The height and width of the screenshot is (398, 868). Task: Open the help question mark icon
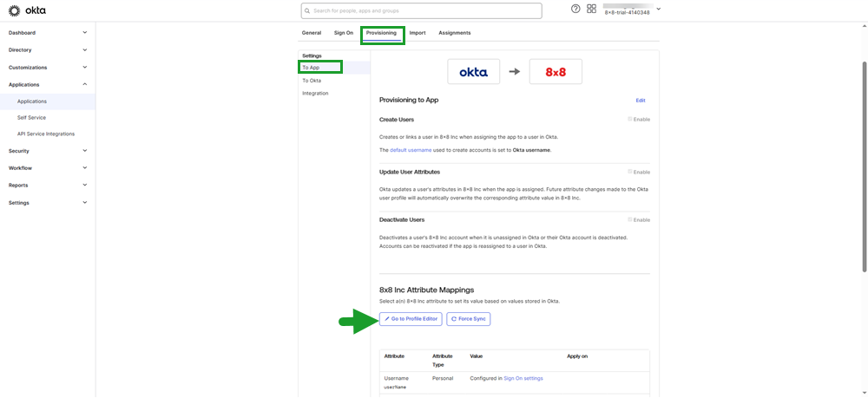coord(575,9)
